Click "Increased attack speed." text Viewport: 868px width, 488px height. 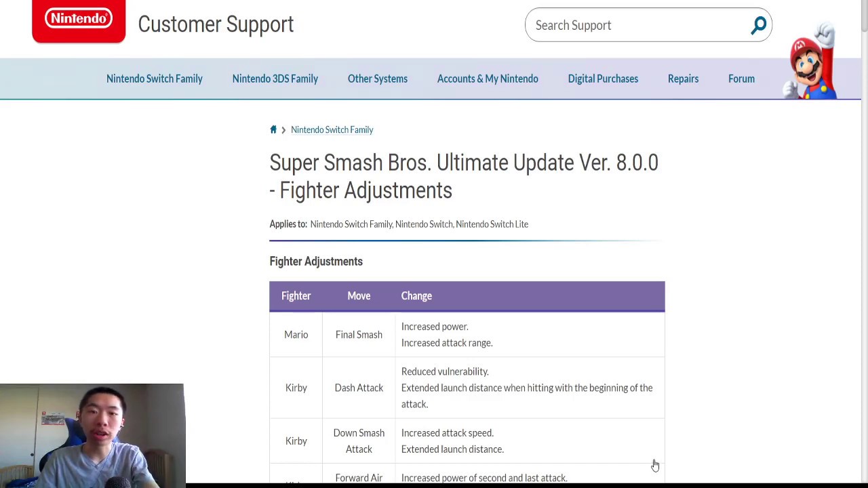(448, 433)
